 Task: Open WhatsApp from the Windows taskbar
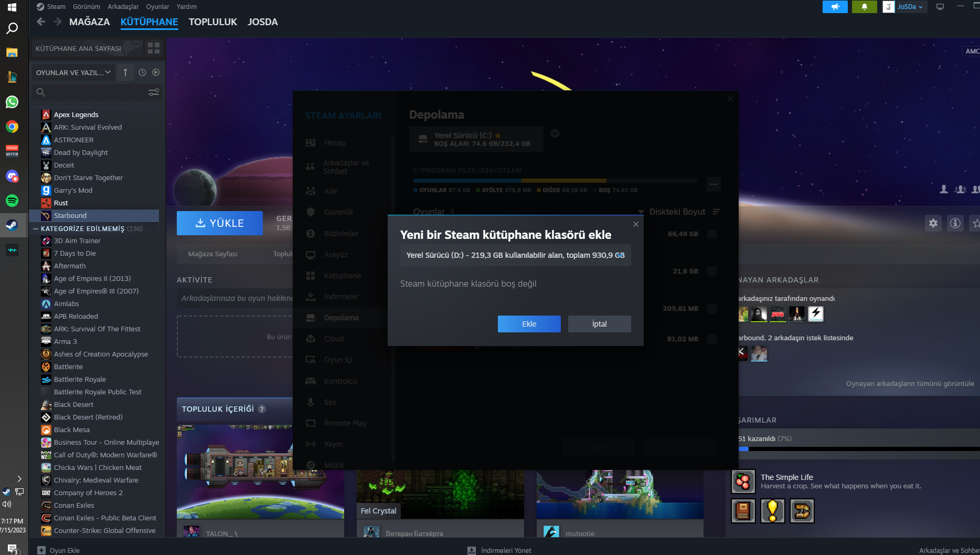coord(12,102)
